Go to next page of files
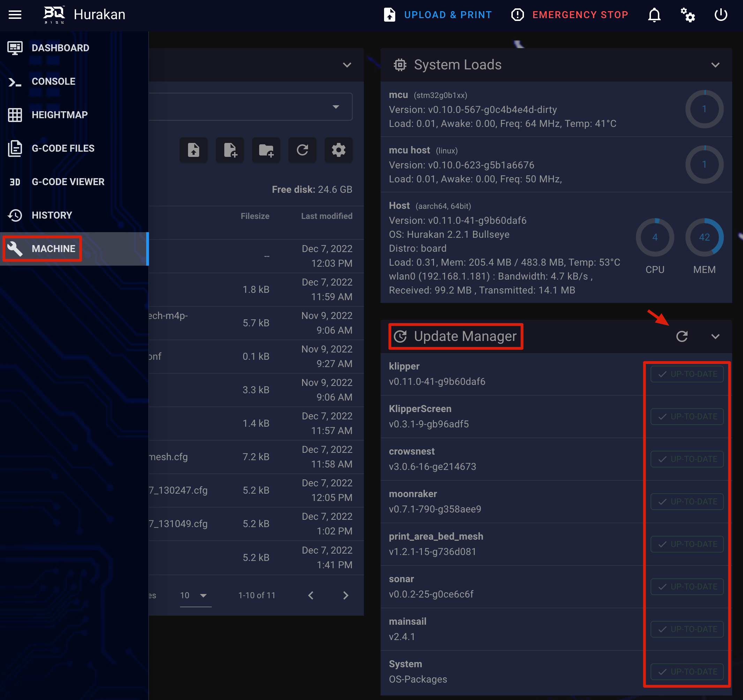The image size is (743, 700). tap(345, 595)
